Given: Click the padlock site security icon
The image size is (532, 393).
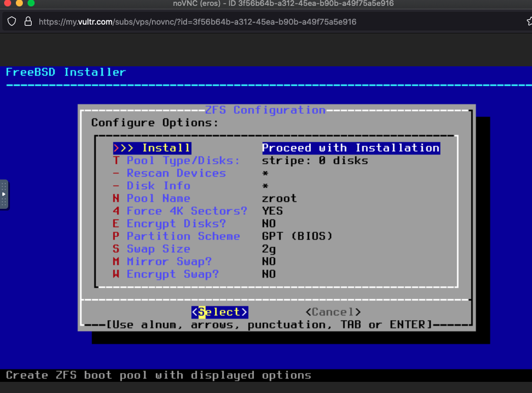Looking at the screenshot, I should pyautogui.click(x=28, y=22).
